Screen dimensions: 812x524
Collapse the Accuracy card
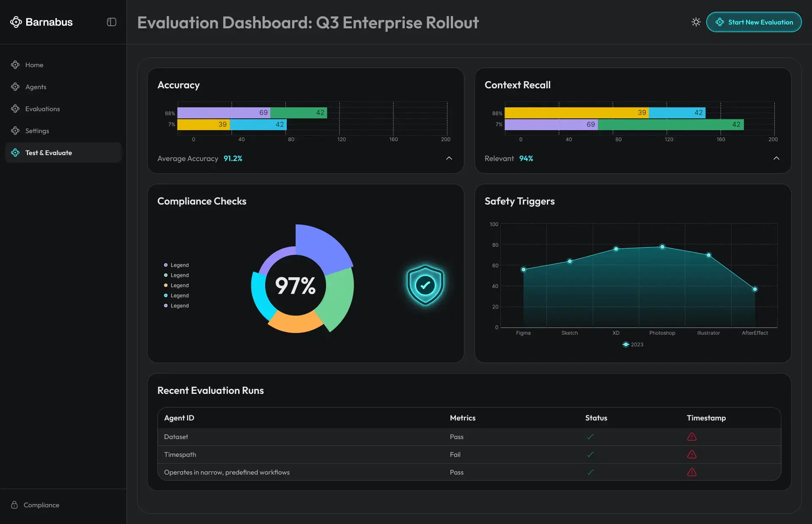point(449,158)
